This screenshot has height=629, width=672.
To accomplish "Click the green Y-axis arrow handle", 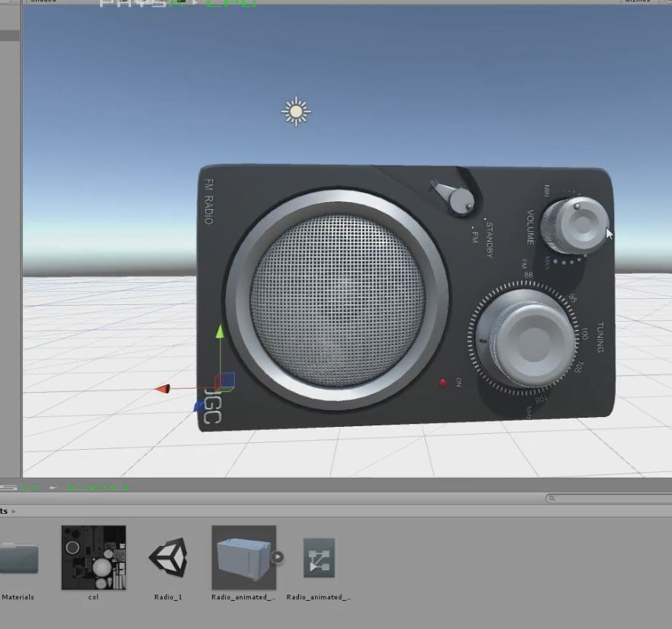I will coord(220,331).
